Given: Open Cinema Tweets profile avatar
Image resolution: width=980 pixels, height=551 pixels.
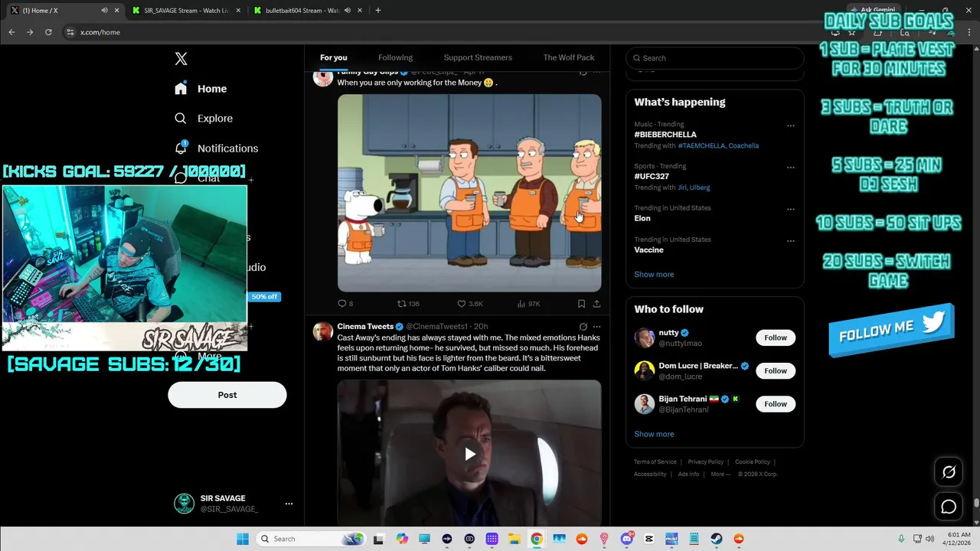Looking at the screenshot, I should pos(323,331).
